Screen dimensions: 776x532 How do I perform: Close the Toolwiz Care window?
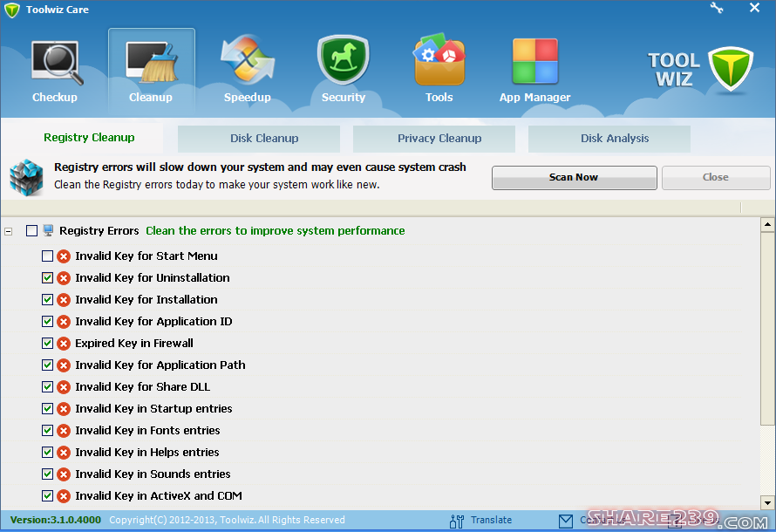tap(754, 8)
